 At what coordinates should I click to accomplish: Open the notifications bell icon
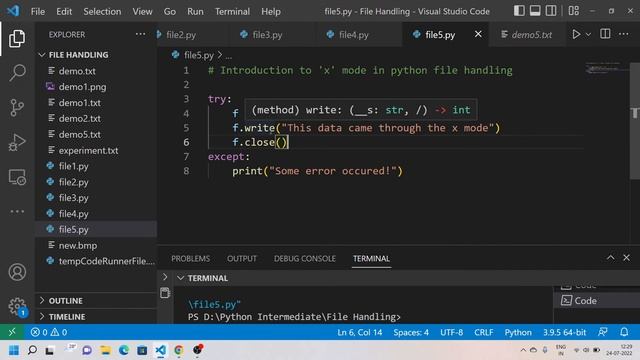pyautogui.click(x=624, y=332)
